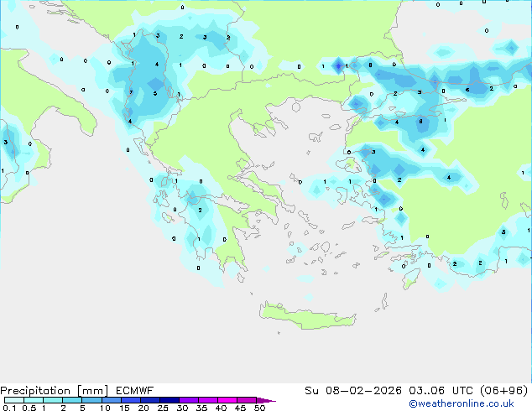Click the 0.1–0.5 mm legend color swatch
Image resolution: width=532 pixels, height=411 pixels.
coord(14,400)
